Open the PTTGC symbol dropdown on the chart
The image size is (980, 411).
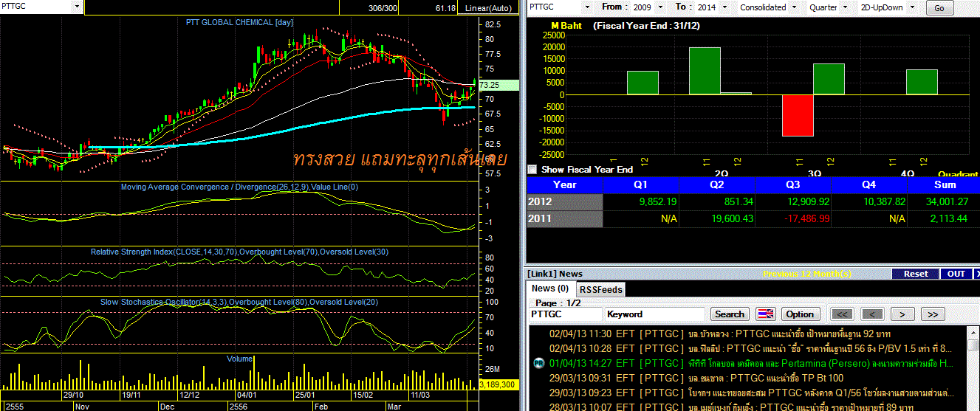[x=77, y=7]
